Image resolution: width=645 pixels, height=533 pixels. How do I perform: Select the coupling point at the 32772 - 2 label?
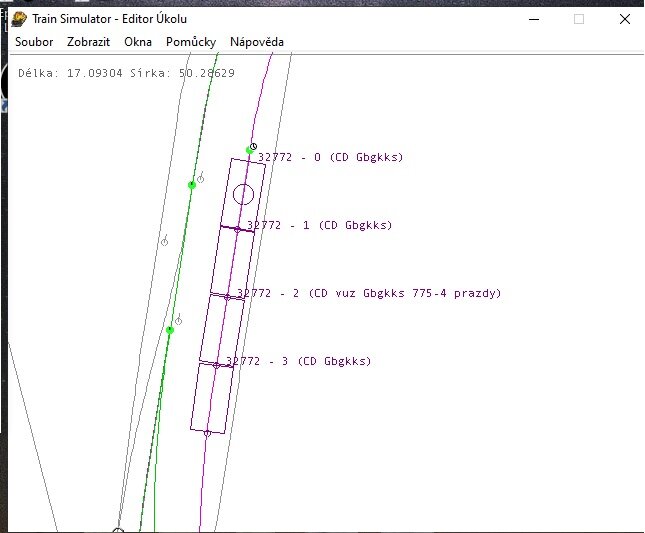coord(227,297)
